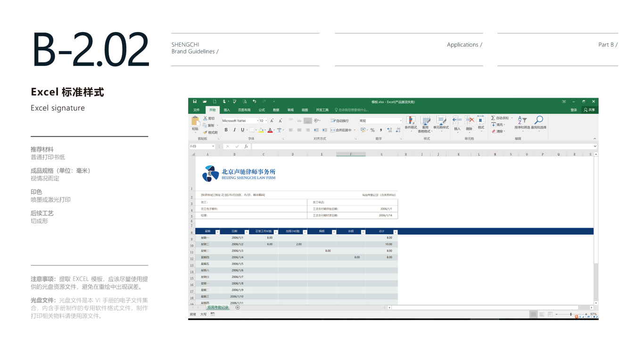This screenshot has width=644, height=362.
Task: Open the Microsoft YaHei font name dropdown
Action: click(x=257, y=121)
